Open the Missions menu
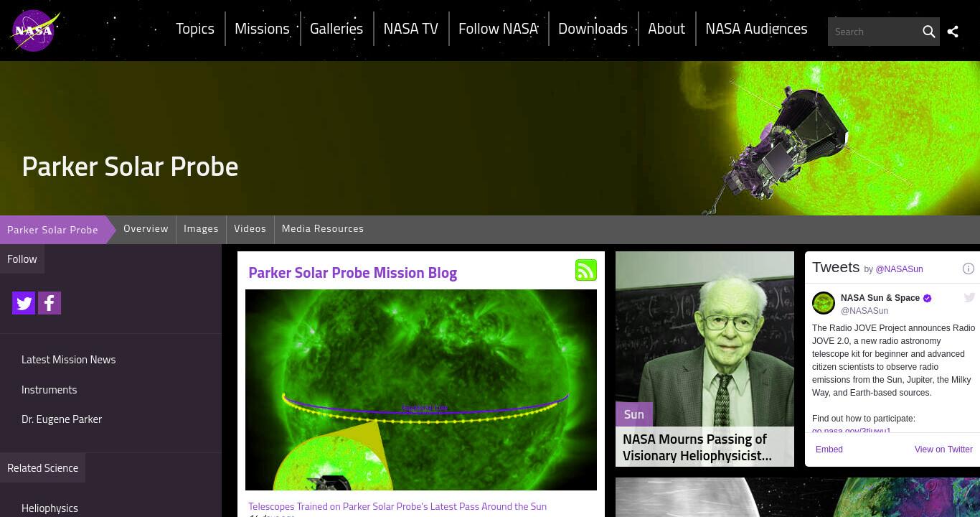980x517 pixels. pos(262,29)
